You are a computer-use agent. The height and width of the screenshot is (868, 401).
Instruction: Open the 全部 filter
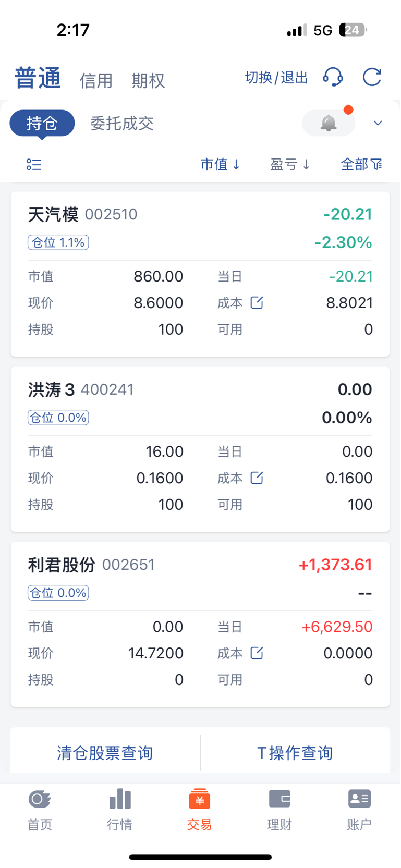tap(361, 165)
